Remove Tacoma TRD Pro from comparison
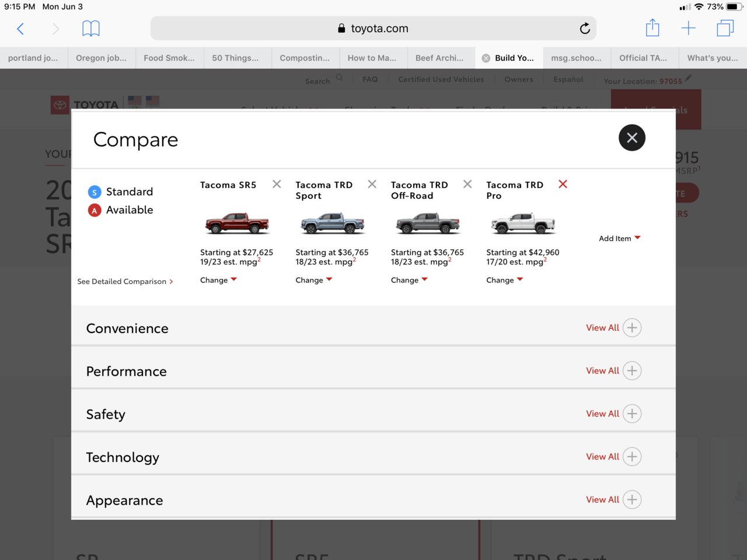Image resolution: width=747 pixels, height=560 pixels. tap(563, 184)
